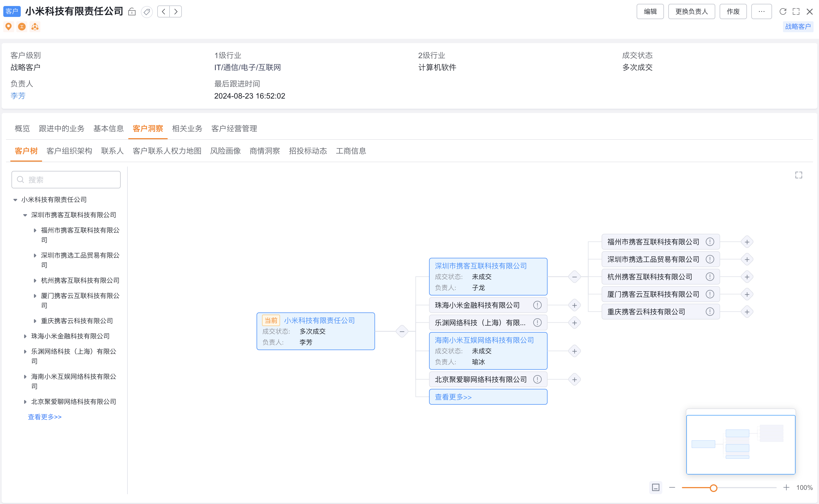Open 海南小米互娱网络科技有限公司 node title link
819x504 pixels.
click(484, 340)
